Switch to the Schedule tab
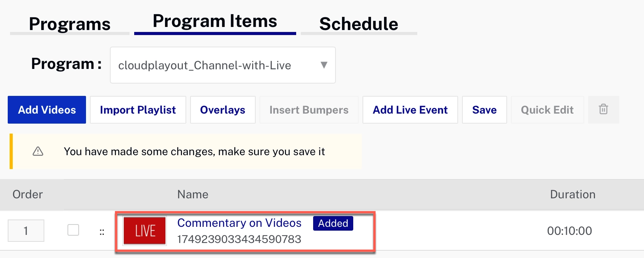 (x=358, y=24)
